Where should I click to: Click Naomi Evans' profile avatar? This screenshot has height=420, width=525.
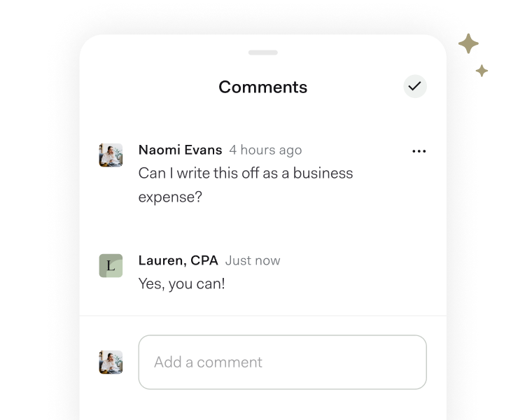(111, 155)
